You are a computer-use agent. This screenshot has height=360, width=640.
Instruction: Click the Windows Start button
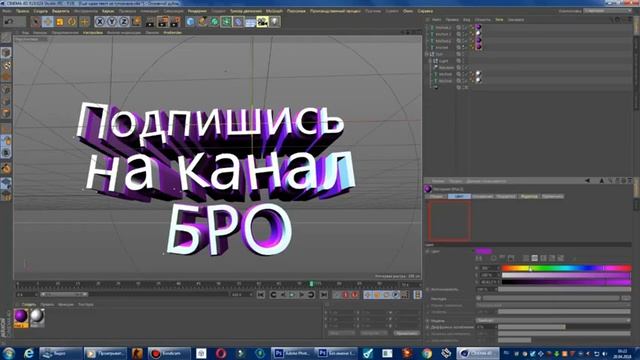coord(9,353)
